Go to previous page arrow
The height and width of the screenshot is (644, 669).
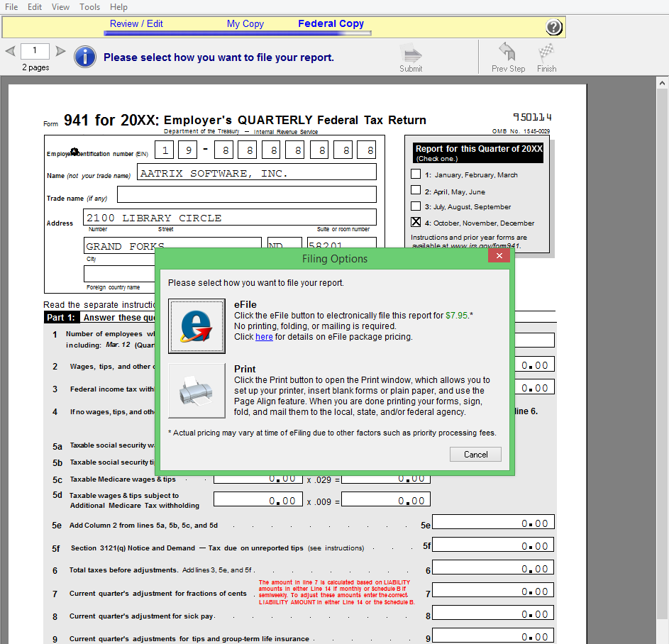point(10,51)
